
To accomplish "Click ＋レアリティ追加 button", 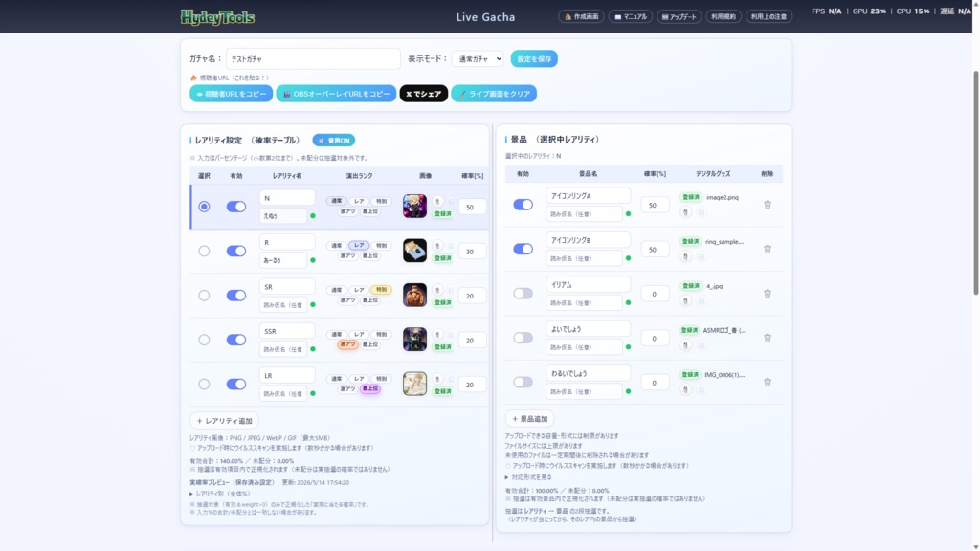I will [224, 421].
